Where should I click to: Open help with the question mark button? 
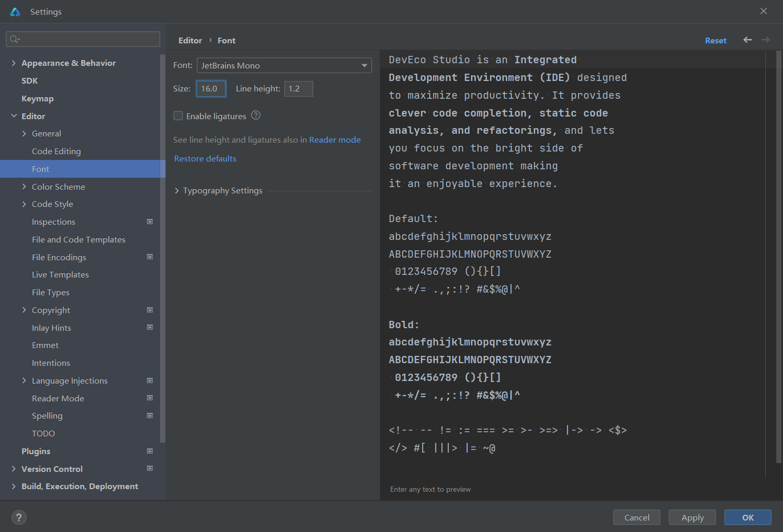pos(19,517)
